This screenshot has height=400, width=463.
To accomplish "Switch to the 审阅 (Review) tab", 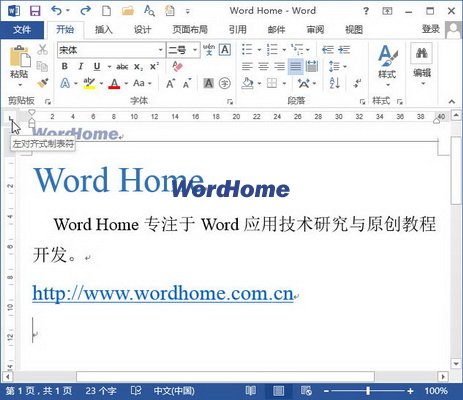I will (315, 30).
